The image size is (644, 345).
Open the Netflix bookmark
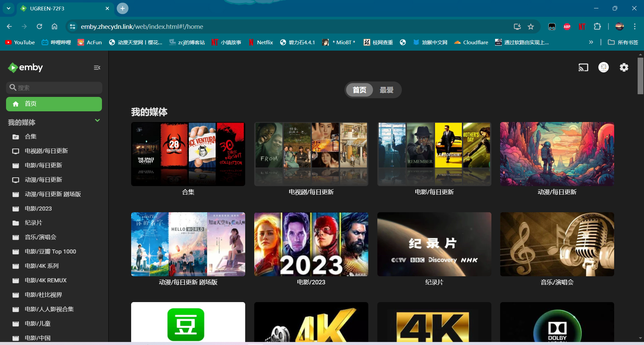coord(261,42)
